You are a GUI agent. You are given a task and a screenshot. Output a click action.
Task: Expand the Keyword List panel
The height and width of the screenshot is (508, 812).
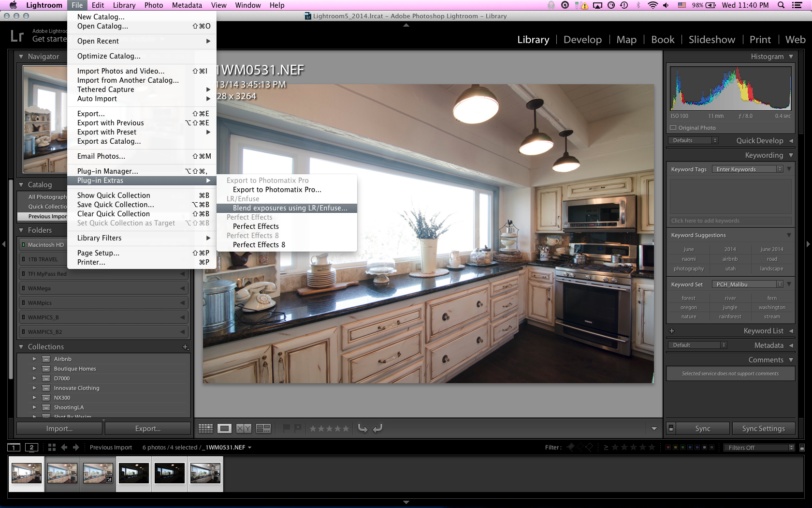pos(791,331)
